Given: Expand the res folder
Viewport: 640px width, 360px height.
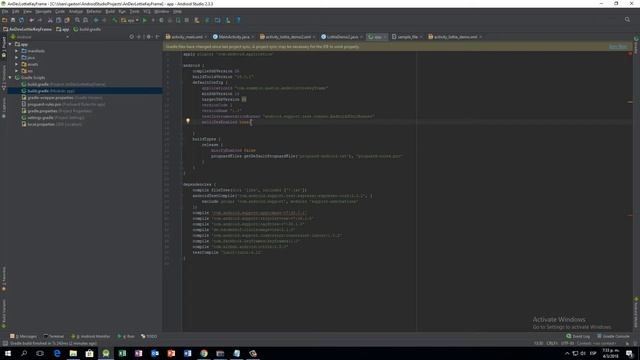Looking at the screenshot, I should click(17, 71).
